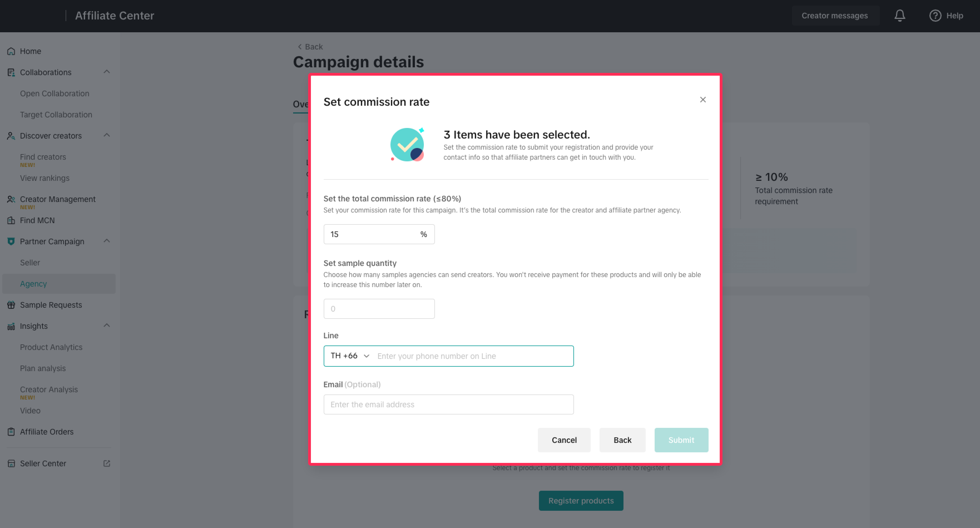Viewport: 980px width, 528px height.
Task: Collapse the Collaborations section
Action: (x=107, y=72)
